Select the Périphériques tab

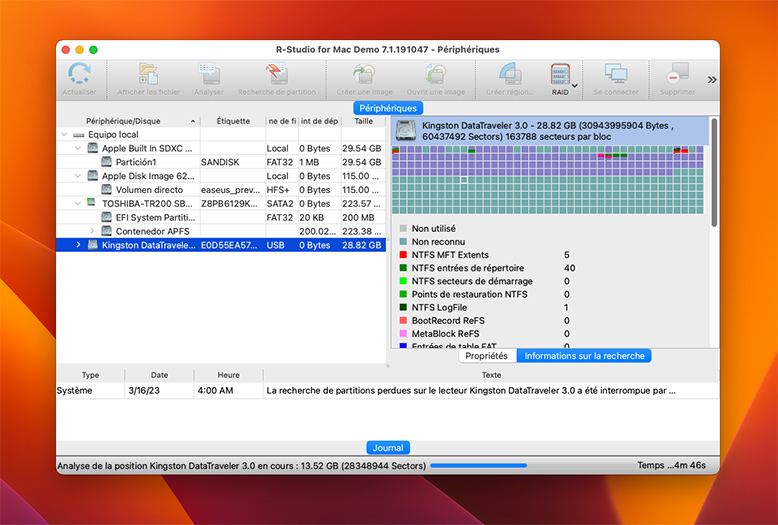[x=388, y=108]
